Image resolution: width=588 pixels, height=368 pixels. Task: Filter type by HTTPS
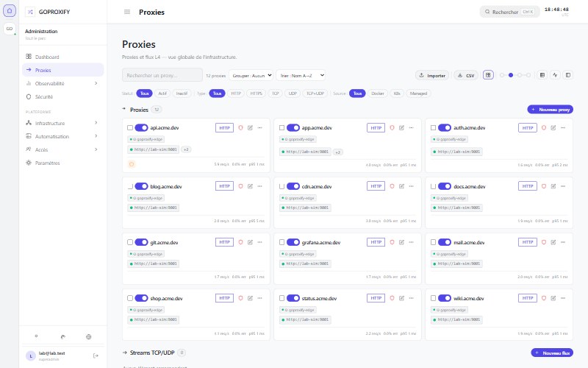click(x=256, y=93)
